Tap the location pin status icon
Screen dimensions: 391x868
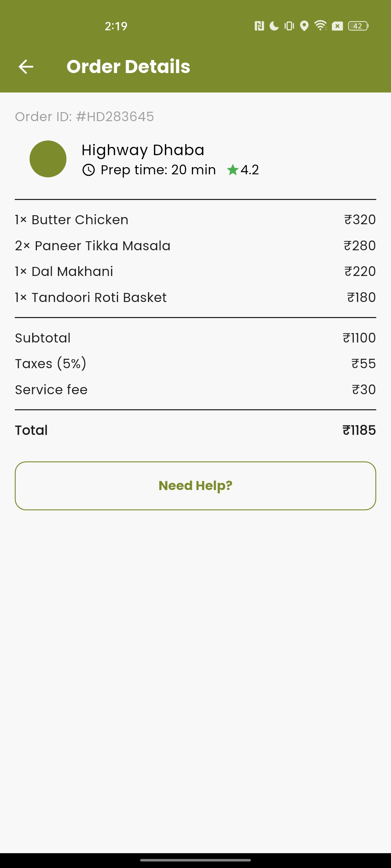pyautogui.click(x=304, y=26)
